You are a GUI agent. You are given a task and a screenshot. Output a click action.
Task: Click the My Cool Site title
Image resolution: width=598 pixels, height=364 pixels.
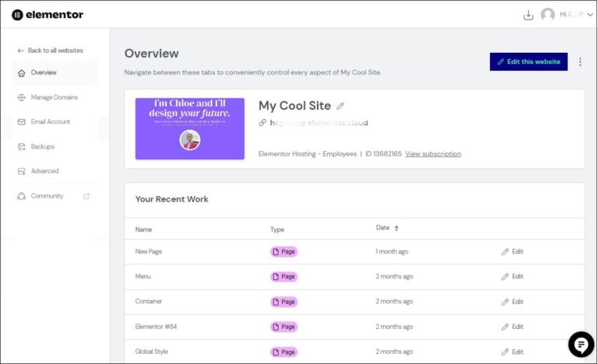295,106
